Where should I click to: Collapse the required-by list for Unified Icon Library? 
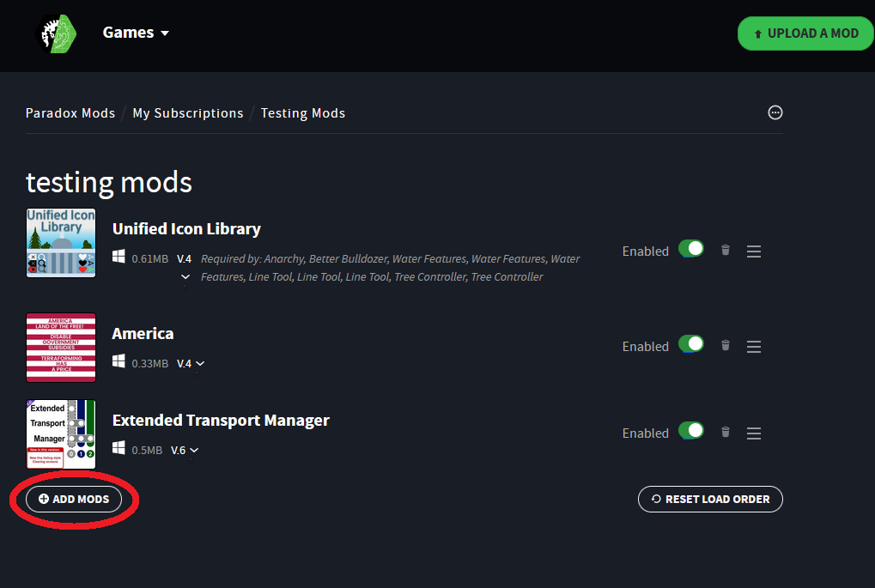[x=185, y=277]
